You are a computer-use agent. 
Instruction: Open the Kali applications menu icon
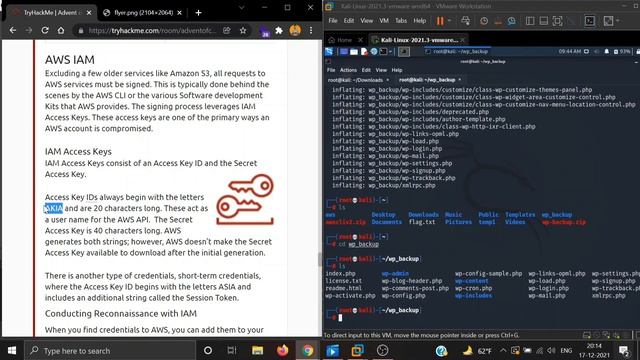point(329,51)
